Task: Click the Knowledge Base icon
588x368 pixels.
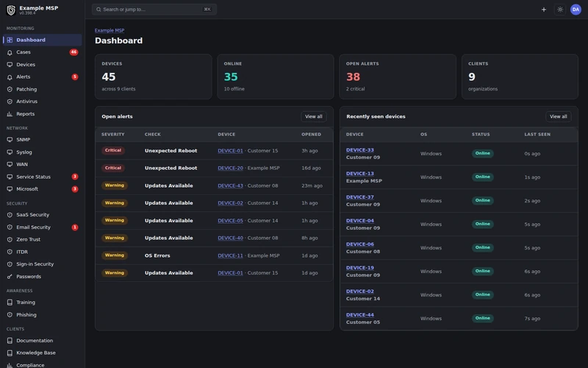Action: (10, 353)
